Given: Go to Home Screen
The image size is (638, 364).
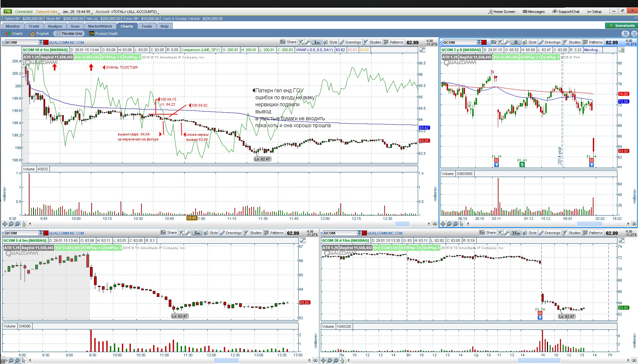Looking at the screenshot, I should click(502, 12).
